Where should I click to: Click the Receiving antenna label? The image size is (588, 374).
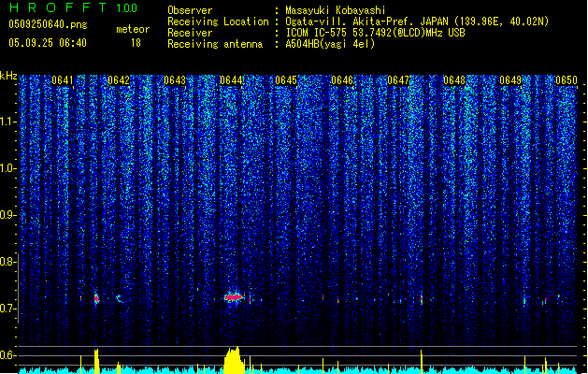coord(215,44)
